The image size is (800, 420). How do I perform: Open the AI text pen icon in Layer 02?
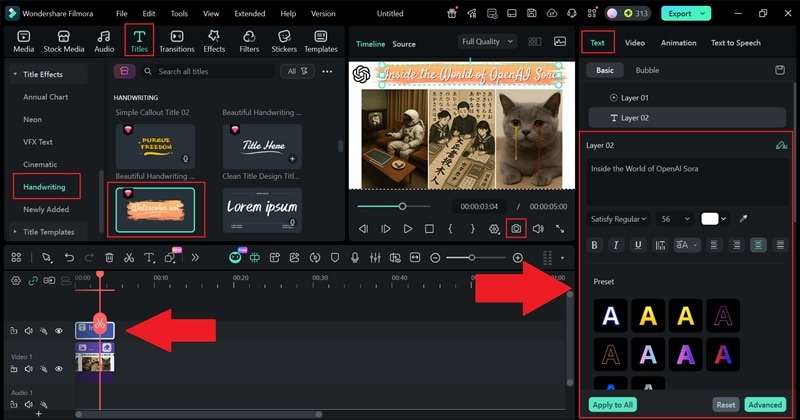pos(781,145)
